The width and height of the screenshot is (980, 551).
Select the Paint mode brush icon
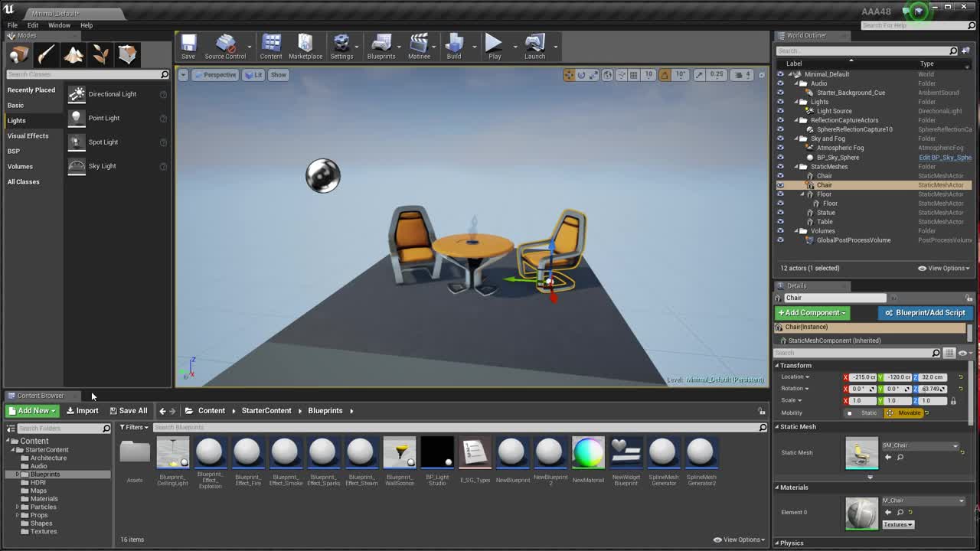pos(46,54)
